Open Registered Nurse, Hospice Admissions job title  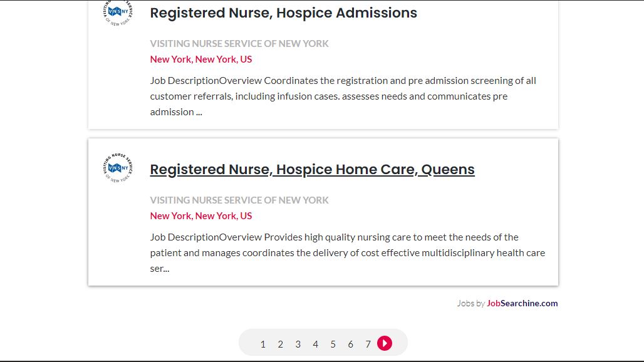tap(283, 13)
